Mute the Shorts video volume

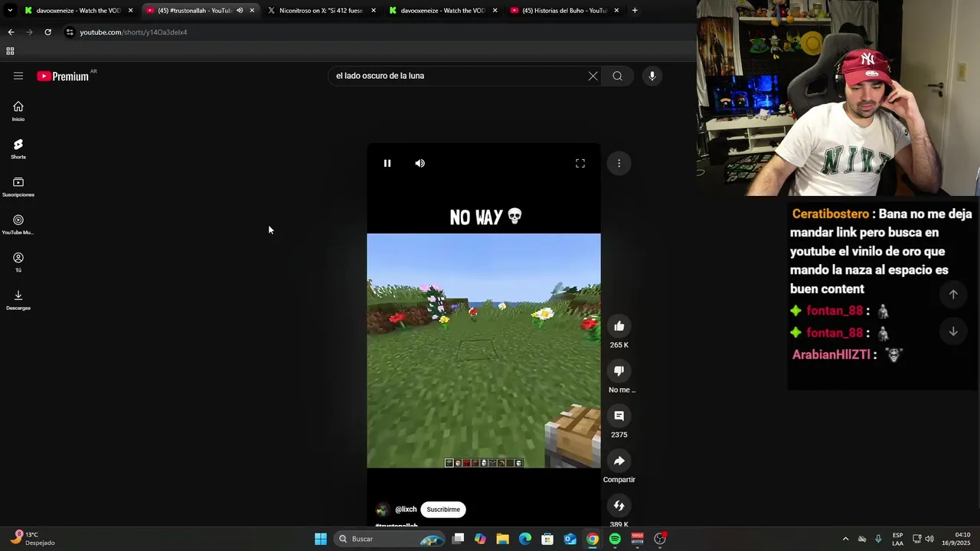pos(420,163)
